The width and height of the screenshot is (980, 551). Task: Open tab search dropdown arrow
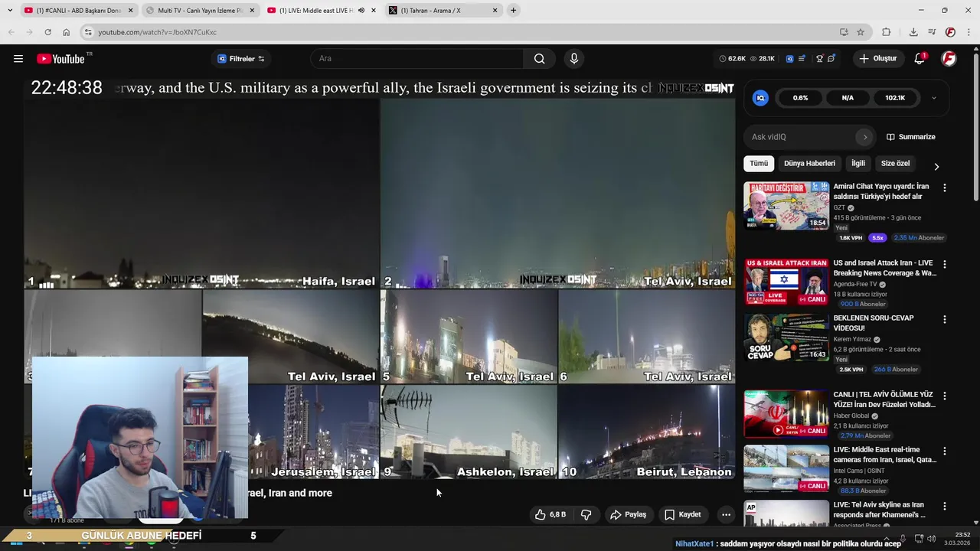[9, 11]
